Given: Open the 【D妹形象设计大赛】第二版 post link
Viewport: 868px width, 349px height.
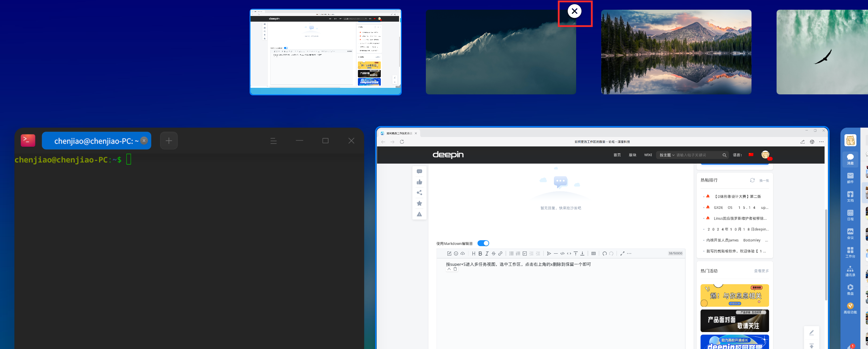Looking at the screenshot, I should [738, 196].
